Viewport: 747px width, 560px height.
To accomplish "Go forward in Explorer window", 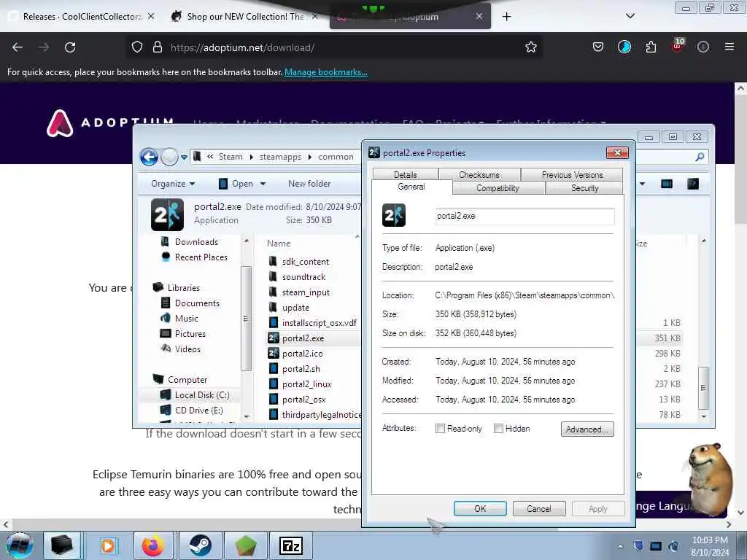I will coord(169,157).
